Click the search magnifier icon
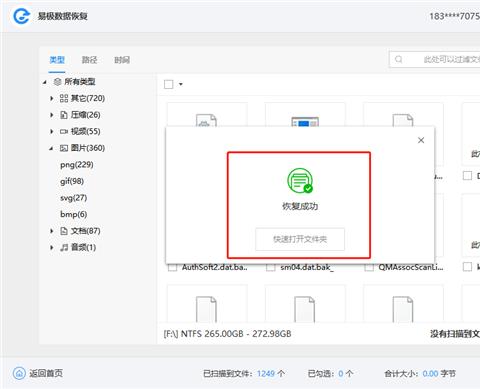The image size is (480, 389). (x=399, y=59)
